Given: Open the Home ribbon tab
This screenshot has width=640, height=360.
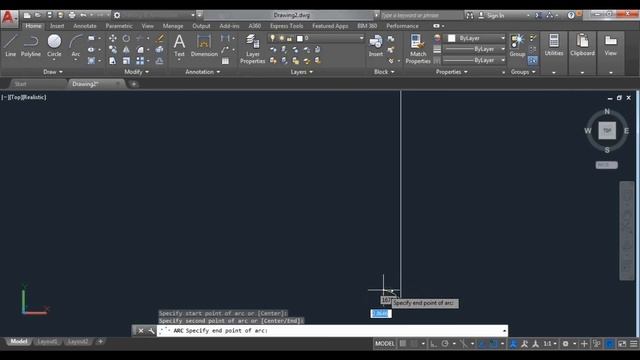Looking at the screenshot, I should (x=33, y=26).
